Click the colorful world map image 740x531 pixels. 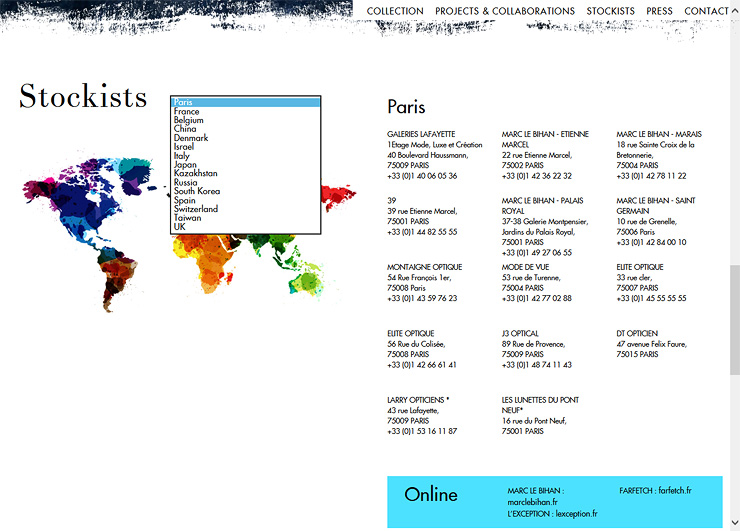click(x=189, y=234)
